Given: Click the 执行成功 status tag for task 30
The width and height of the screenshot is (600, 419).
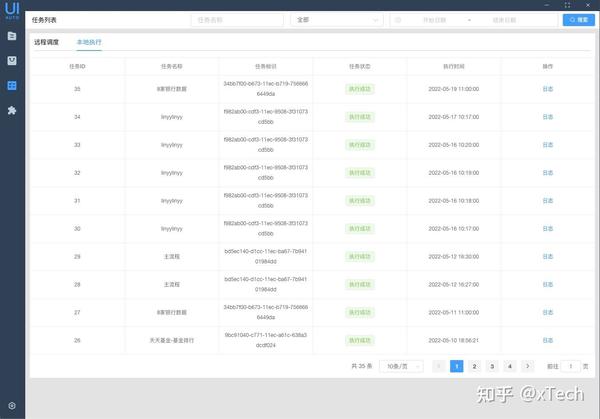Looking at the screenshot, I should tap(360, 228).
